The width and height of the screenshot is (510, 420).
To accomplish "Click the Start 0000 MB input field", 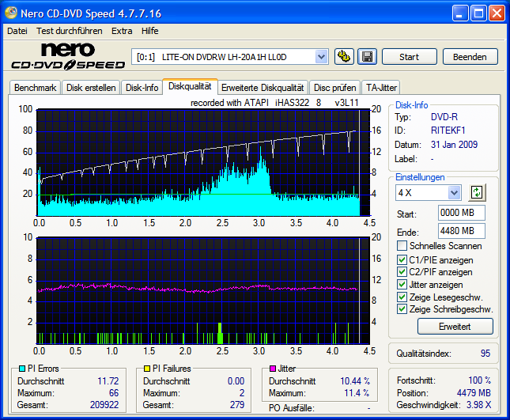I will 462,213.
